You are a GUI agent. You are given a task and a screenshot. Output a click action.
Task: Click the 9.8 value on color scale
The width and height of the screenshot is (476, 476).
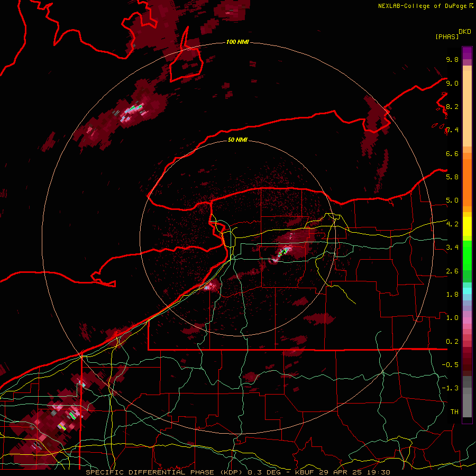452,59
